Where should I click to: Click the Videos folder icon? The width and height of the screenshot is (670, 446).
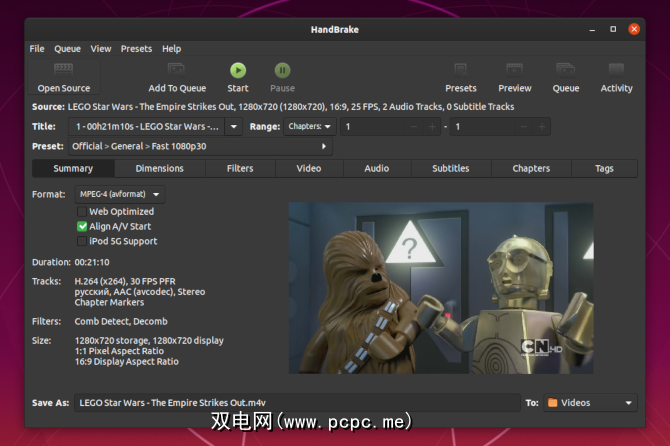point(552,403)
